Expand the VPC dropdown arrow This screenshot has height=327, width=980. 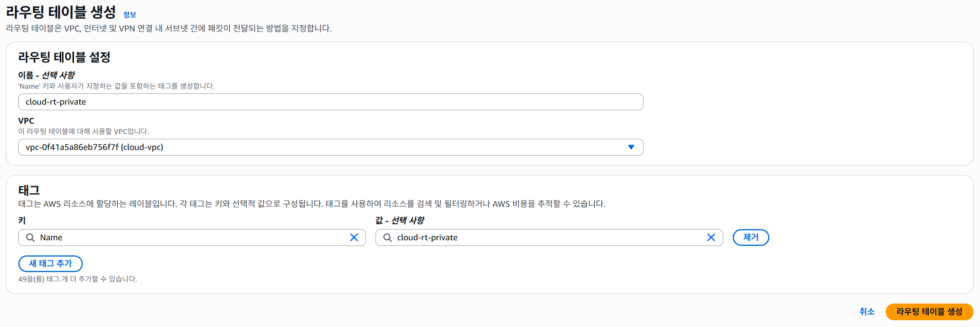[631, 147]
